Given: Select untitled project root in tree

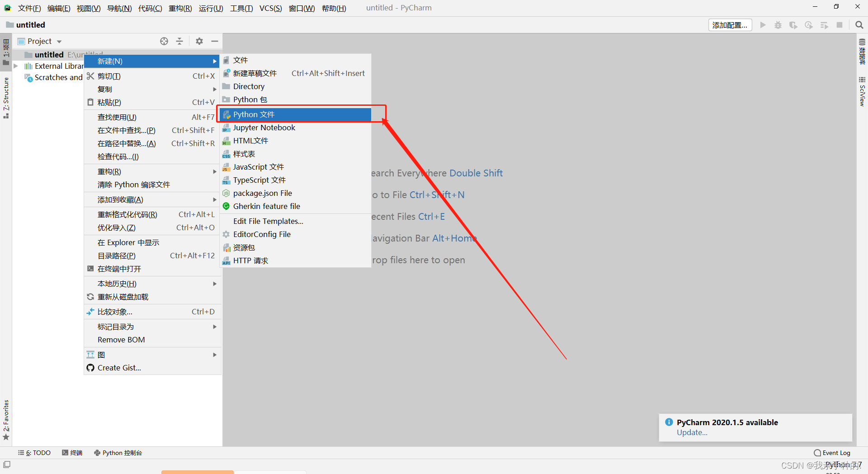Looking at the screenshot, I should (x=49, y=55).
